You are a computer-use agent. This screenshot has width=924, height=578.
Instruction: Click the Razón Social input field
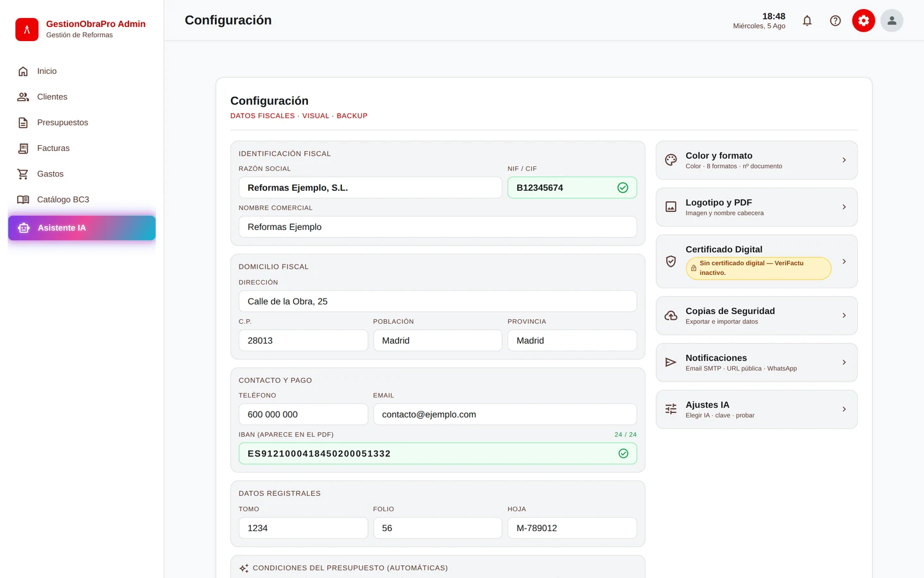[x=370, y=188]
